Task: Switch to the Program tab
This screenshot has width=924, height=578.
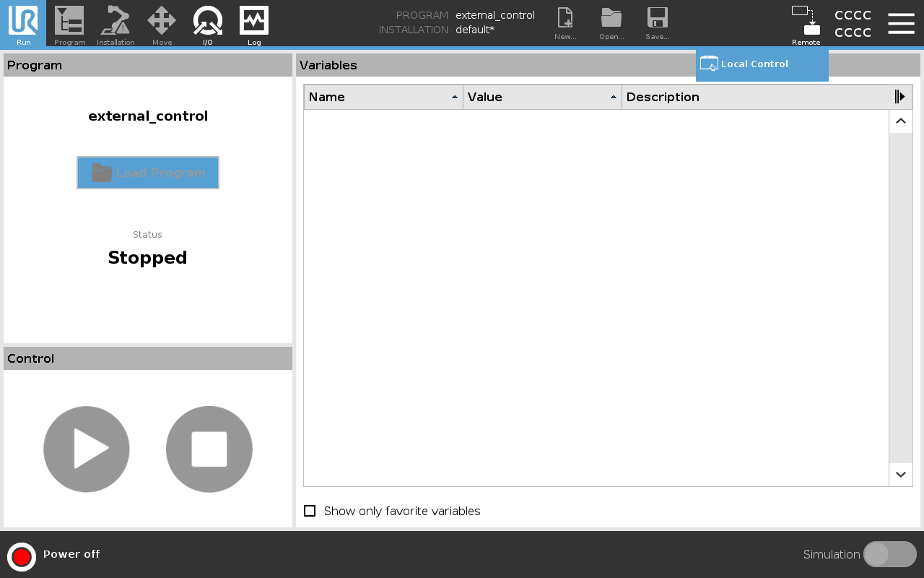Action: coord(69,23)
